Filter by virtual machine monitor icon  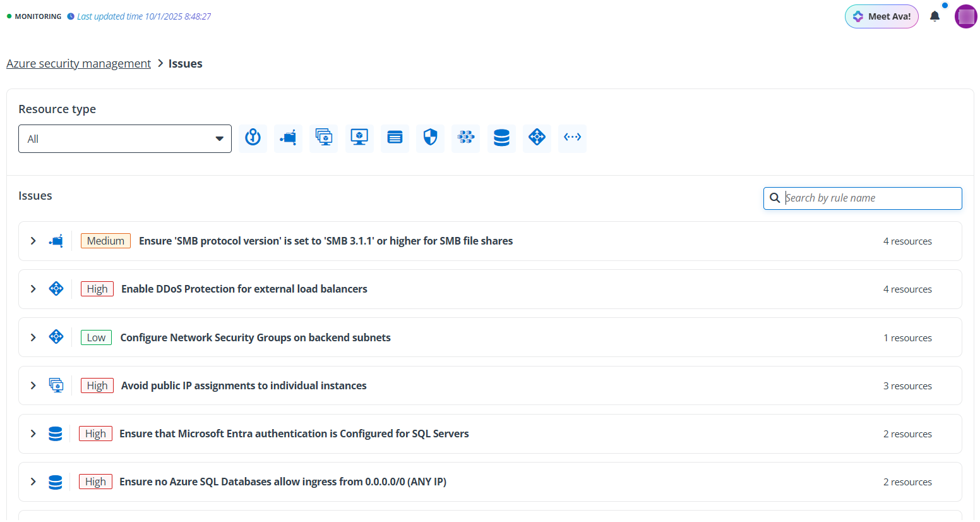(x=359, y=138)
